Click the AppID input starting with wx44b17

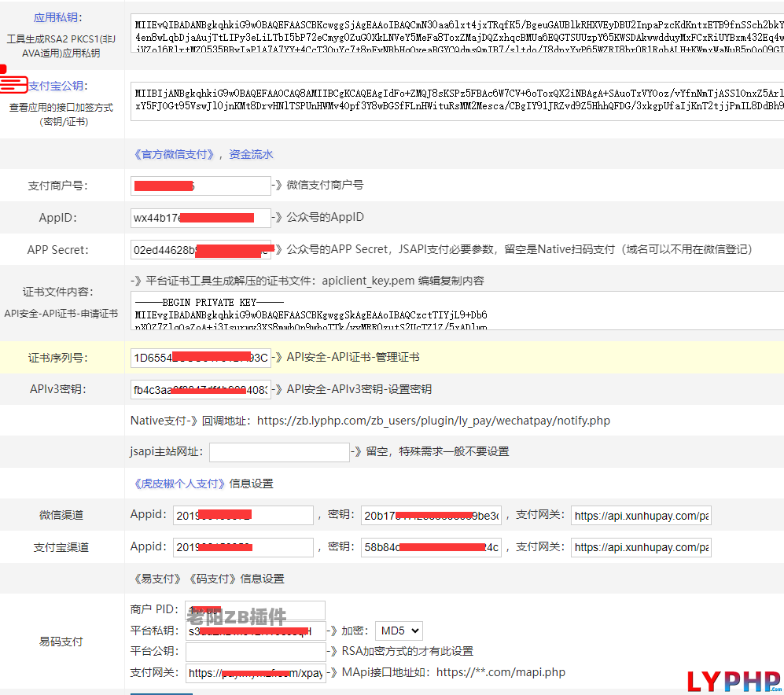pos(201,218)
